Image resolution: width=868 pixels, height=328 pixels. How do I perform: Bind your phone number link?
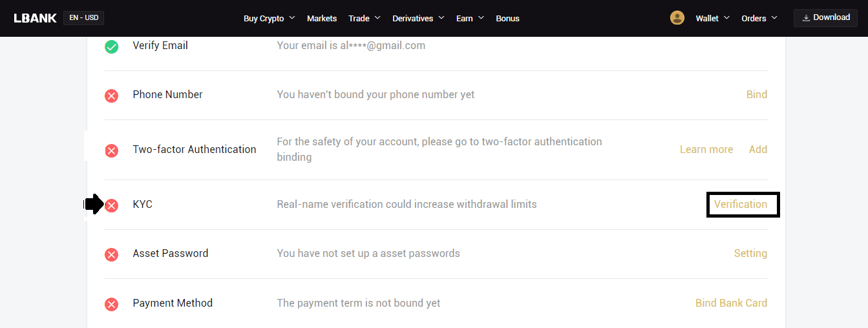(x=756, y=94)
